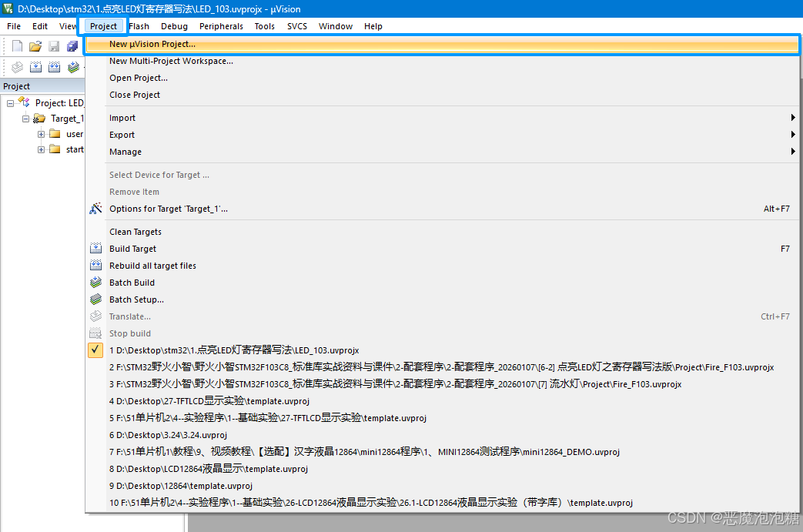The width and height of the screenshot is (803, 532).
Task: Open recent project 2 [6-2] Fire_F103.uvprojx
Action: point(442,367)
